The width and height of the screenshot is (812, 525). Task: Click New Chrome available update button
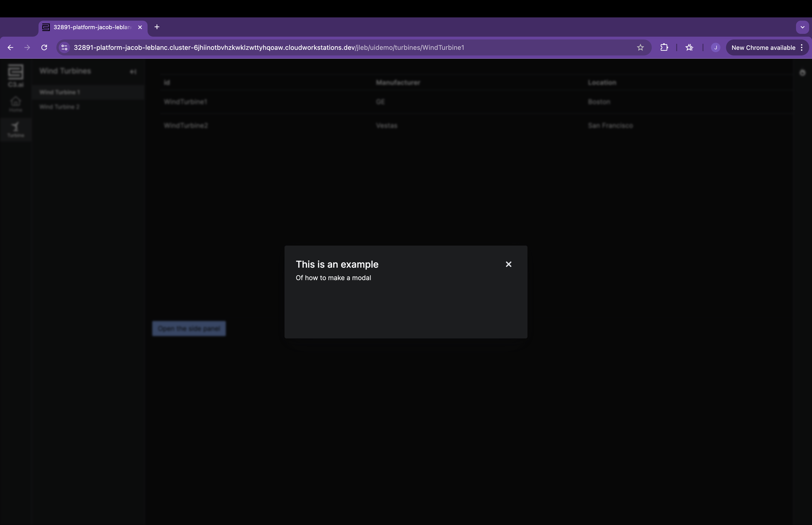pyautogui.click(x=763, y=47)
